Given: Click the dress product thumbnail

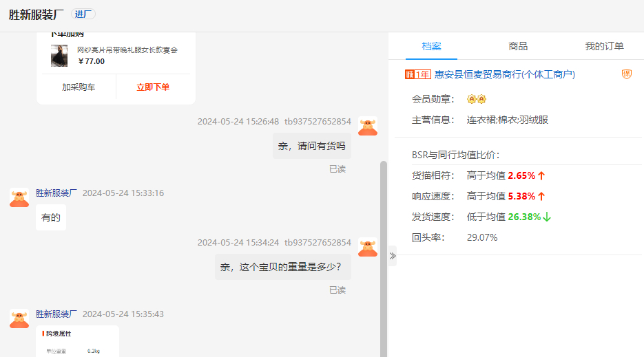Looking at the screenshot, I should 59,56.
